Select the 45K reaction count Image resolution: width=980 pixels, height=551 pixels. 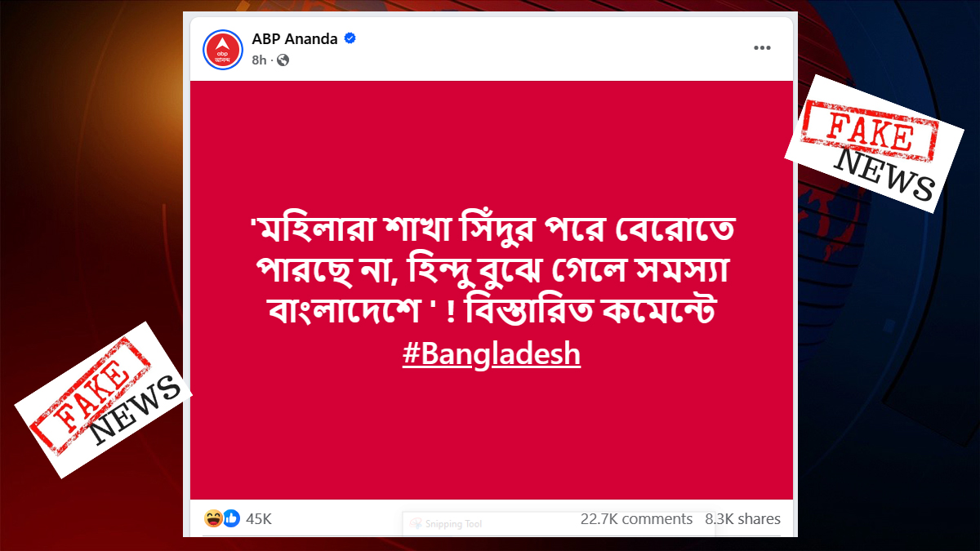pos(258,518)
